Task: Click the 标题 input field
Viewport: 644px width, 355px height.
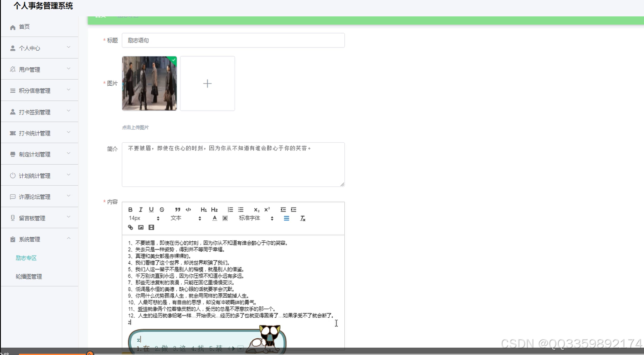Action: (233, 40)
